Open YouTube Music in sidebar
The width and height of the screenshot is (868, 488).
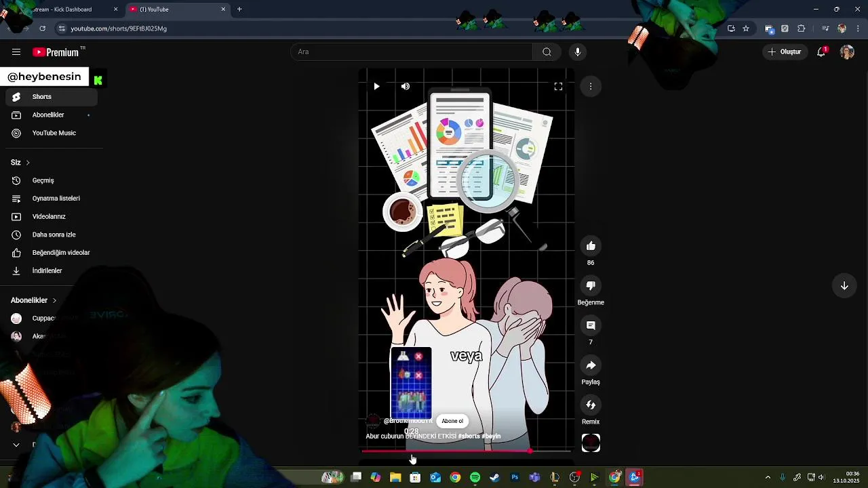(52, 134)
